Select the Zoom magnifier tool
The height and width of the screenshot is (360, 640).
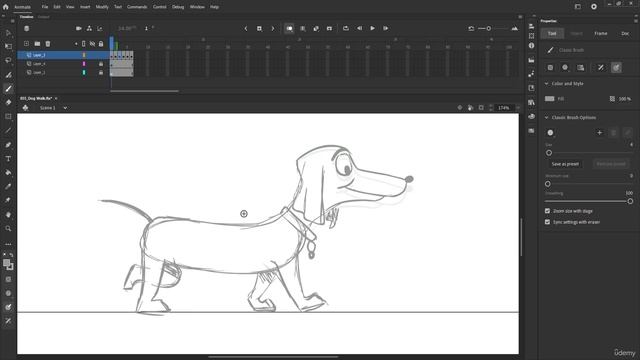tap(8, 229)
